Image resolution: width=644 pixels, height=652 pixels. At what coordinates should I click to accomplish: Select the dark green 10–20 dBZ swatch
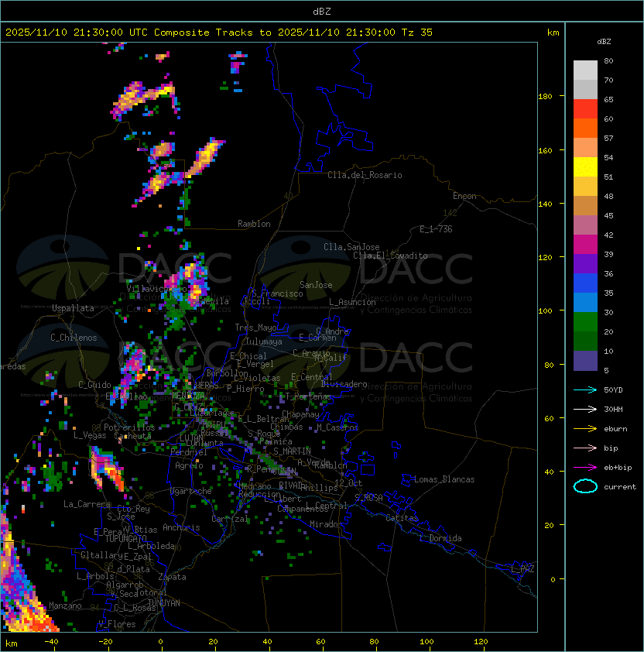coord(585,341)
